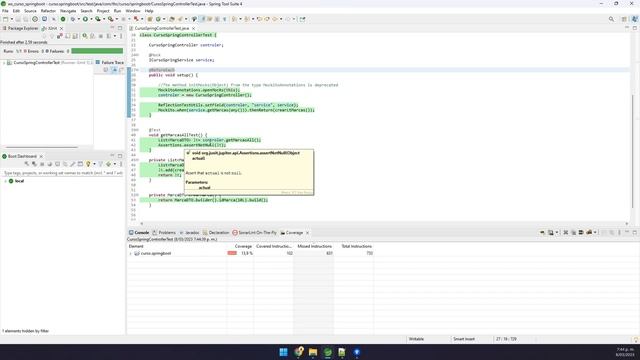The height and width of the screenshot is (360, 640).
Task: Open File Explorer from the taskbar
Action: (x=313, y=352)
